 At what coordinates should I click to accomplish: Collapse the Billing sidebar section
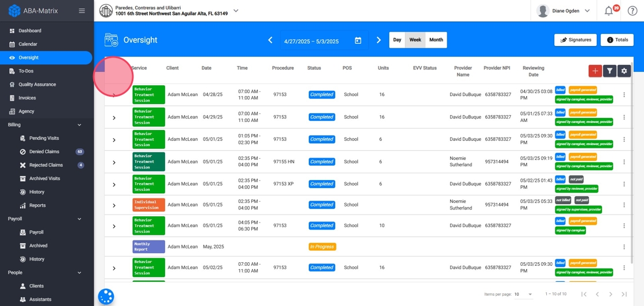point(79,125)
